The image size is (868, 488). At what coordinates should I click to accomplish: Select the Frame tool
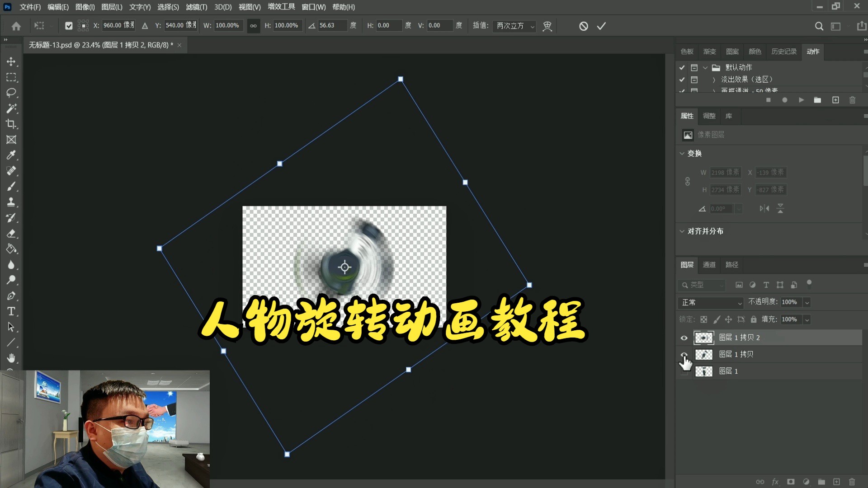pyautogui.click(x=11, y=140)
